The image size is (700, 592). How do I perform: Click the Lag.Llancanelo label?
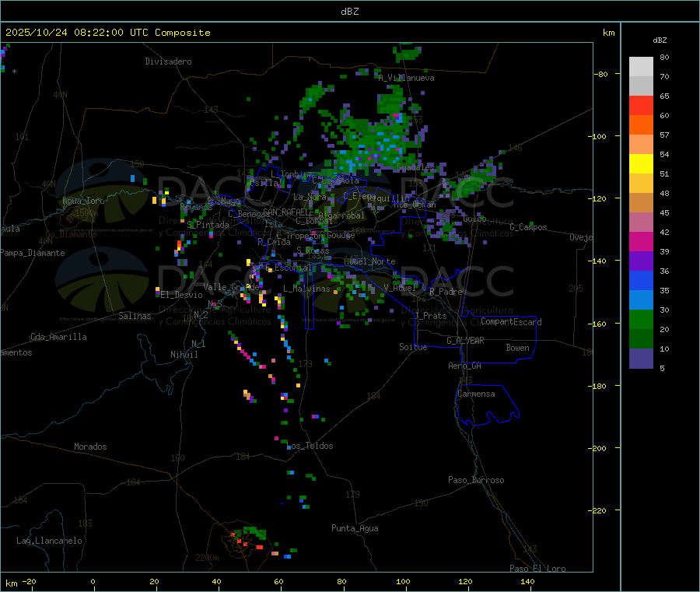pos(50,541)
